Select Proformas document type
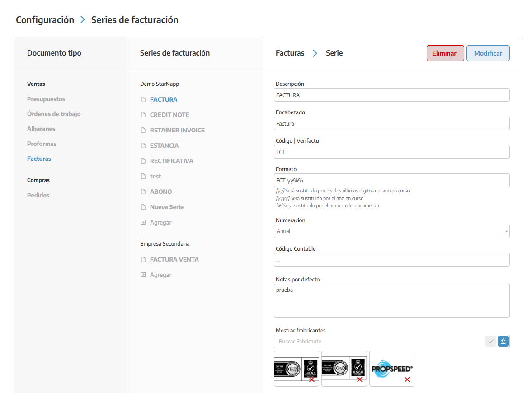This screenshot has height=393, width=532. click(x=42, y=144)
